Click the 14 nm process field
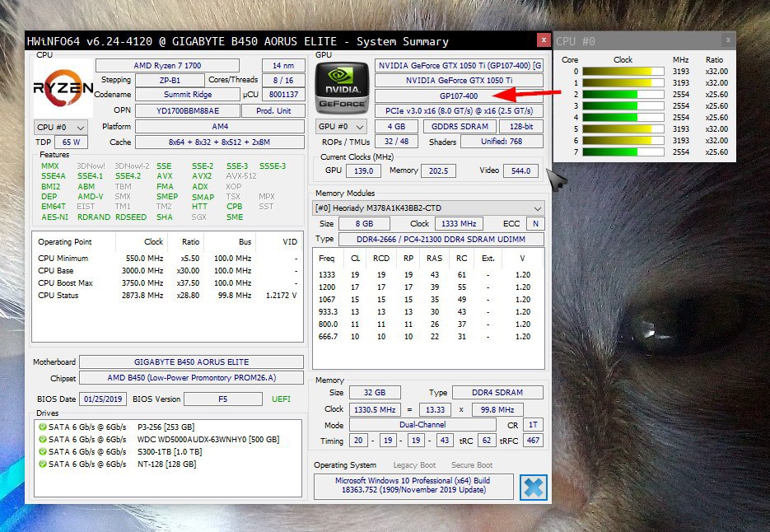 point(283,65)
